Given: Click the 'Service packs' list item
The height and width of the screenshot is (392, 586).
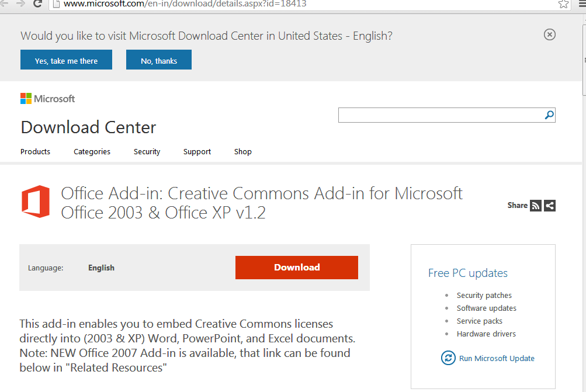Looking at the screenshot, I should pyautogui.click(x=480, y=321).
